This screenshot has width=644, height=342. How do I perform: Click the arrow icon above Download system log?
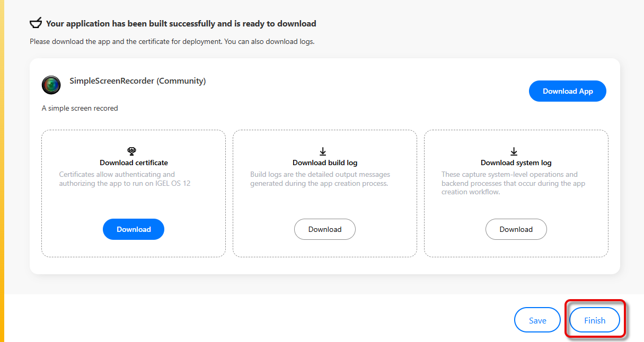pos(514,151)
